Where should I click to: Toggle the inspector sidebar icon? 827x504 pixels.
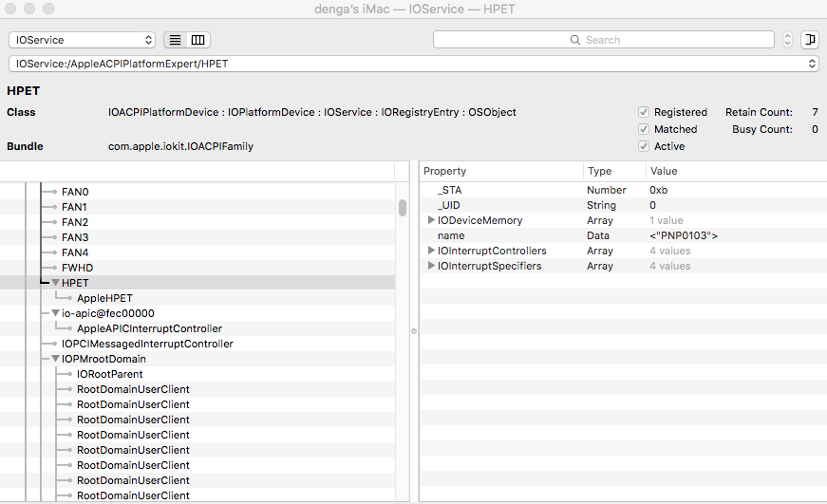point(810,40)
